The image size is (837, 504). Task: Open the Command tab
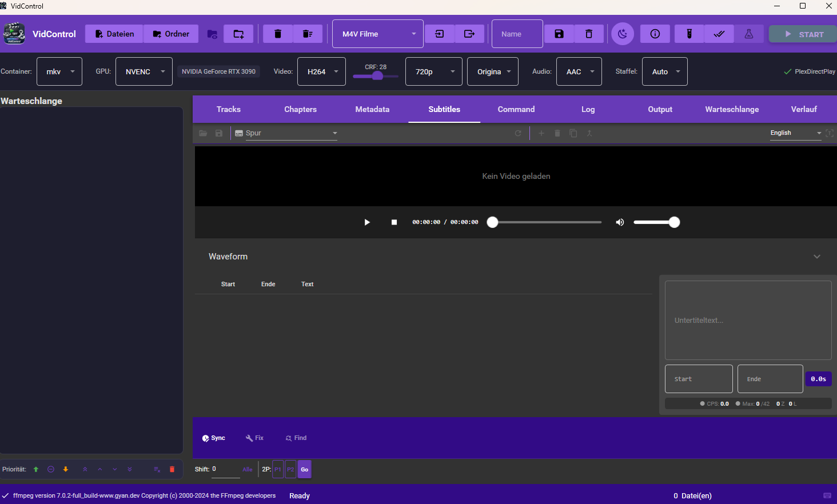pos(516,109)
